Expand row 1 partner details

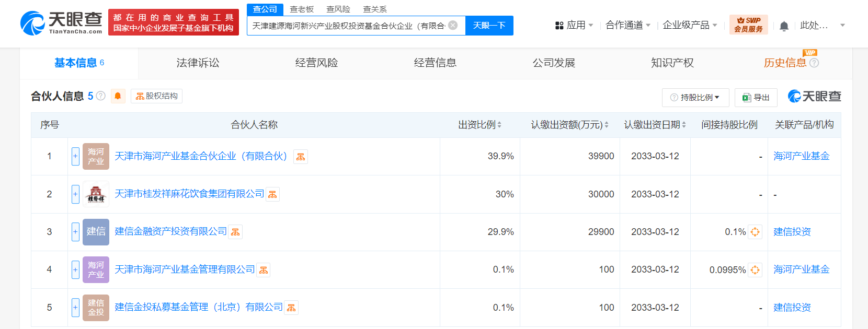point(75,156)
